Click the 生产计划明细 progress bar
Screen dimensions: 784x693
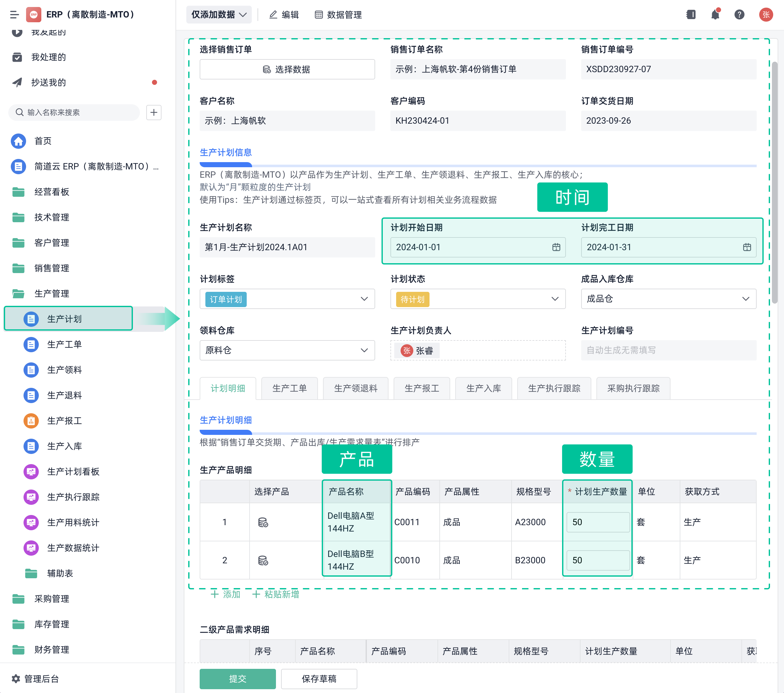point(225,432)
